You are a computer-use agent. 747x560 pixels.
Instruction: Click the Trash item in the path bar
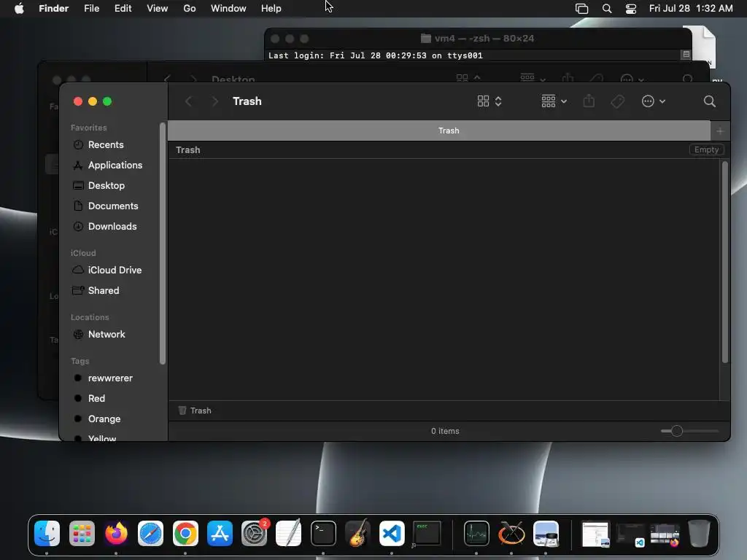[195, 411]
